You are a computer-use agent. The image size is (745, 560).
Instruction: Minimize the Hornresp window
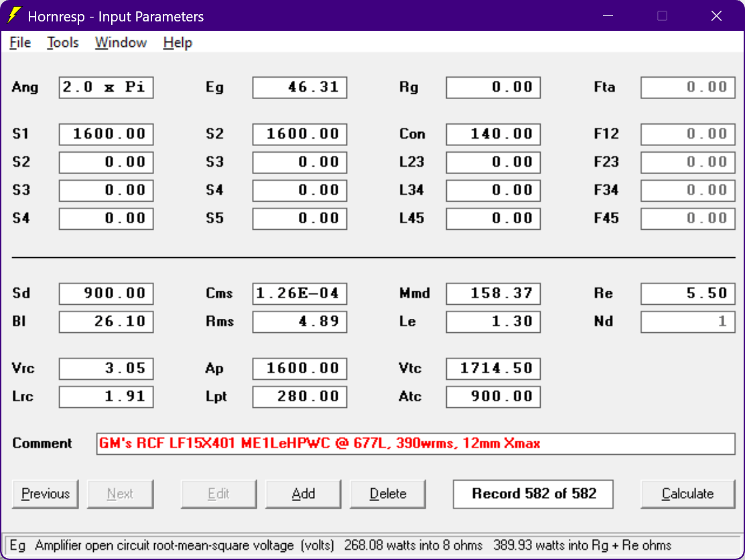pyautogui.click(x=608, y=15)
